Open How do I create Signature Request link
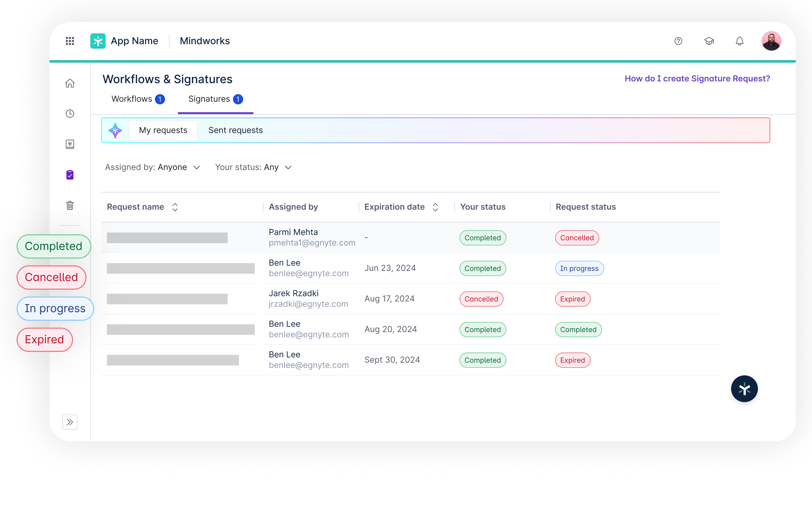Screen dimensions: 812x508 pos(697,79)
